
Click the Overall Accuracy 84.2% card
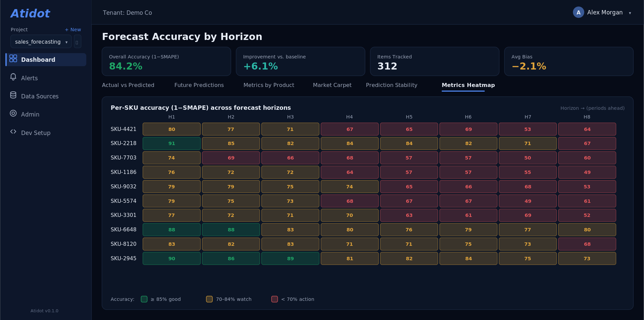(166, 61)
